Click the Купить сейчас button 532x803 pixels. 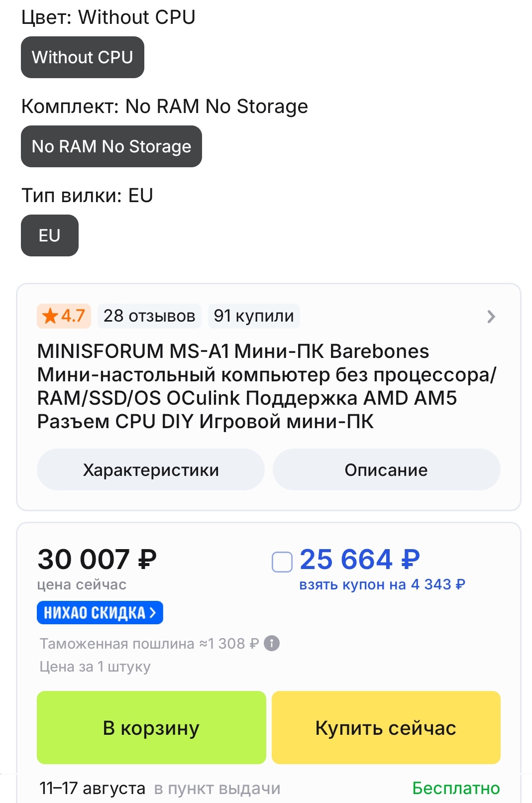pos(386,727)
